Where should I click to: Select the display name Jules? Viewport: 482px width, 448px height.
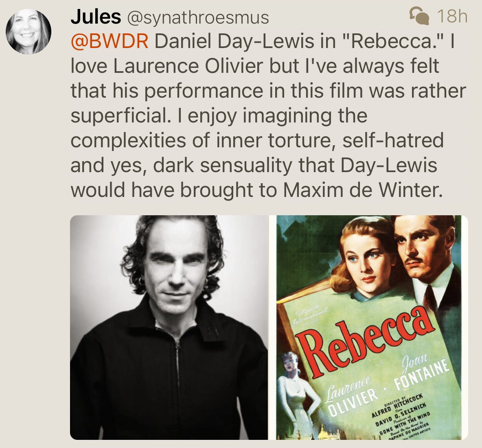click(x=96, y=17)
